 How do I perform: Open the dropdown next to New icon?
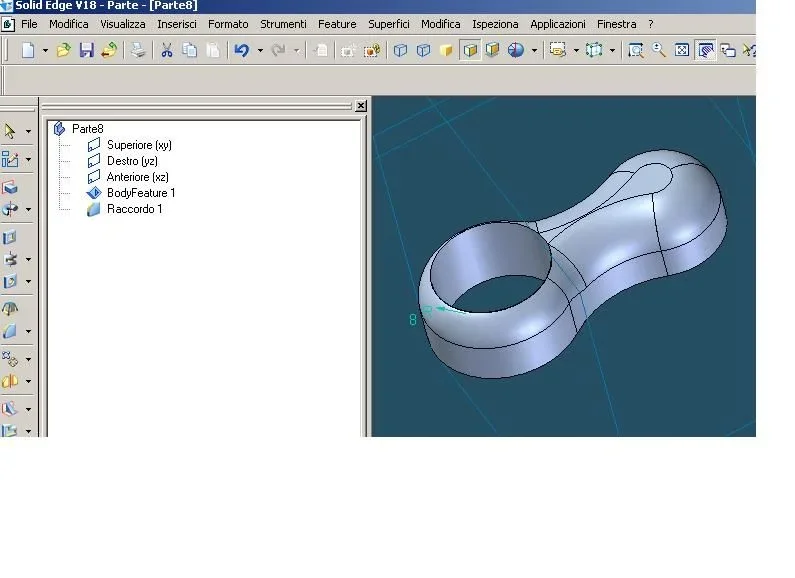coord(45,51)
